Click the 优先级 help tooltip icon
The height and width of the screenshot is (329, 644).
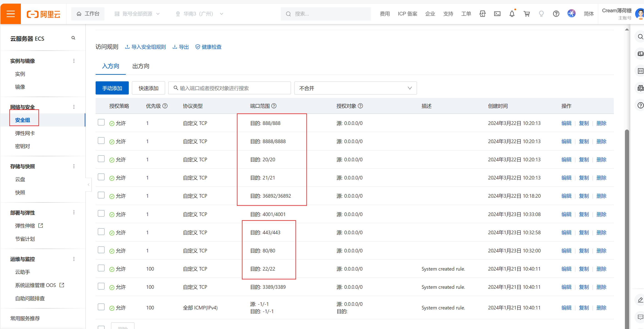tap(165, 106)
